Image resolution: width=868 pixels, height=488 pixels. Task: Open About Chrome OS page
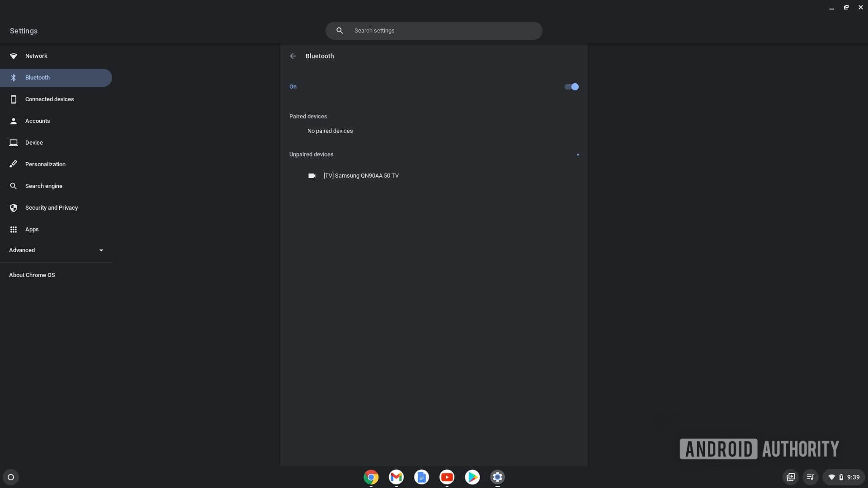[32, 275]
